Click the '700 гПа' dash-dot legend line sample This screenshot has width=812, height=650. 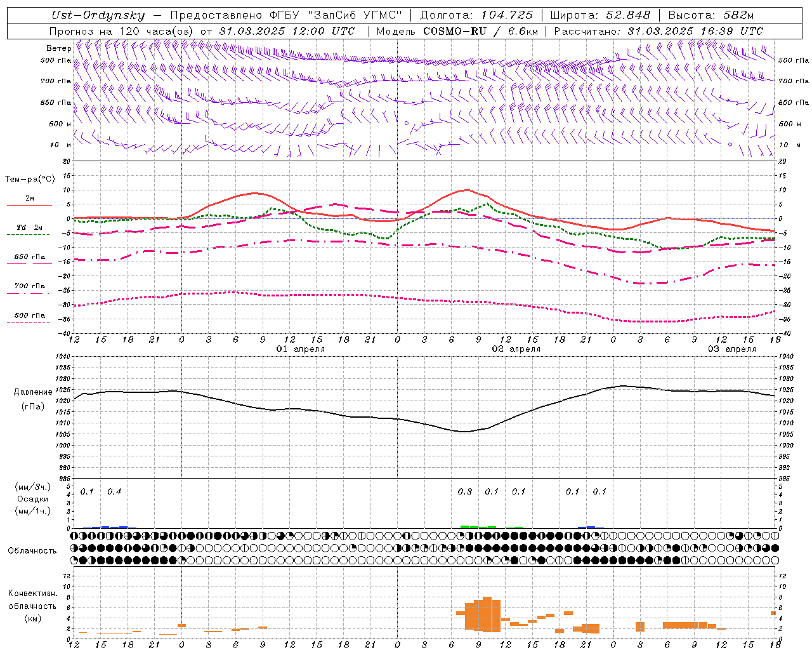[x=29, y=293]
